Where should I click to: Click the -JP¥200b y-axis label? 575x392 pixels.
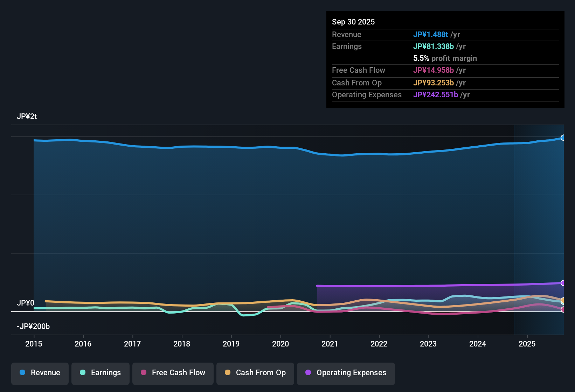[33, 327]
